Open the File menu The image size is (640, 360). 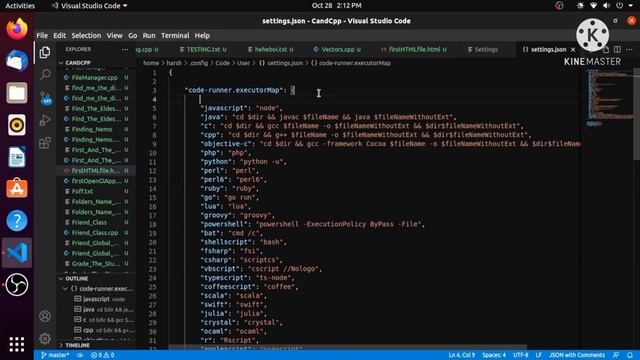(42, 36)
